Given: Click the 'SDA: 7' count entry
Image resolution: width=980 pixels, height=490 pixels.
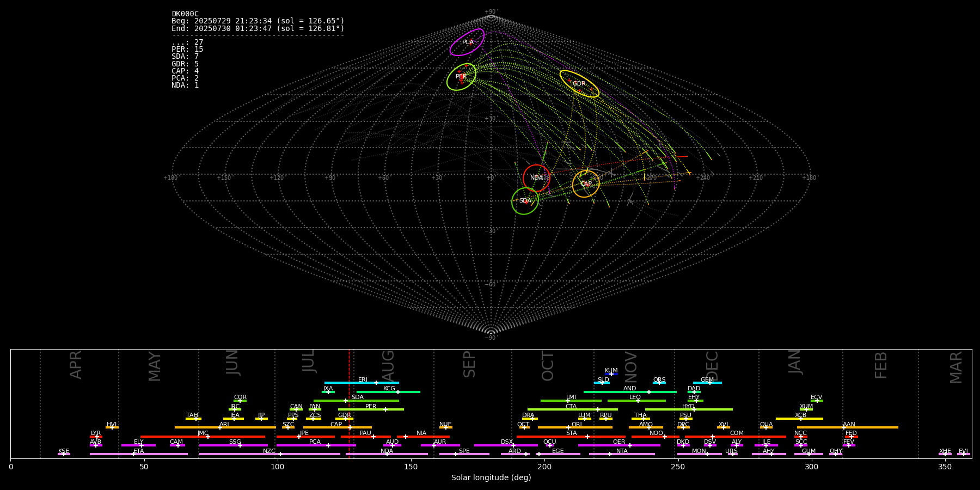Looking at the screenshot, I should [x=185, y=57].
